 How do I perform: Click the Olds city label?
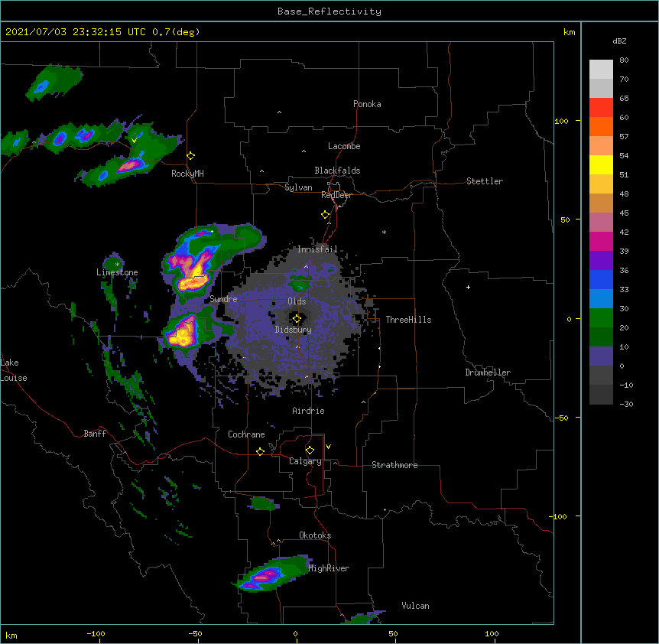click(x=297, y=301)
